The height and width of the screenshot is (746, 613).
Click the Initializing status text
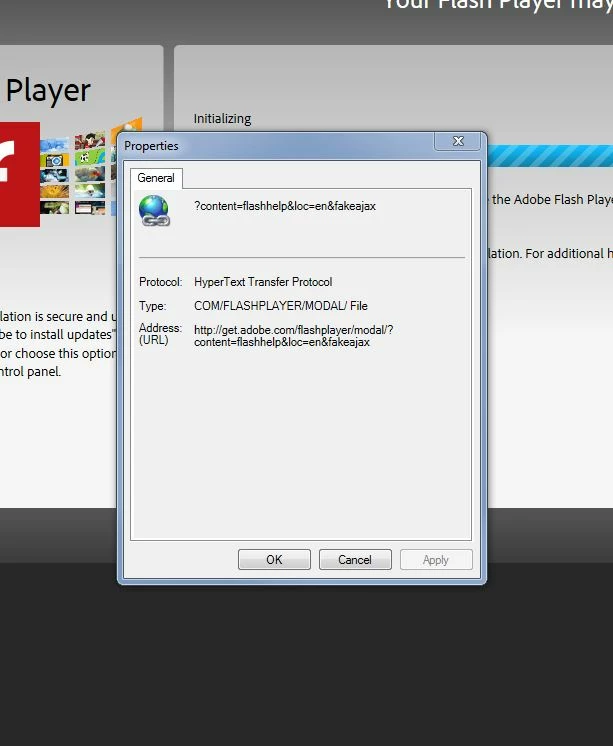coord(222,118)
